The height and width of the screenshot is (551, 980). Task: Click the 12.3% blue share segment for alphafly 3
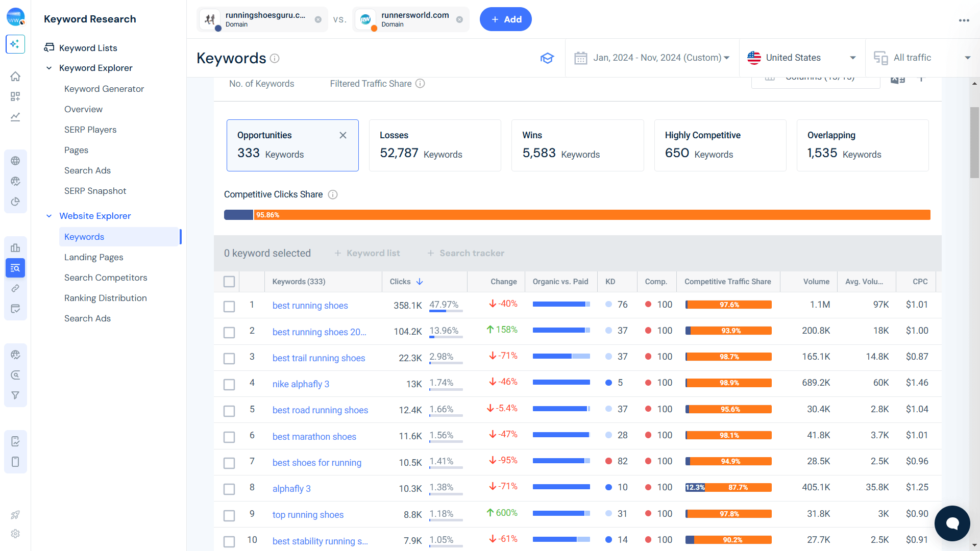click(695, 487)
